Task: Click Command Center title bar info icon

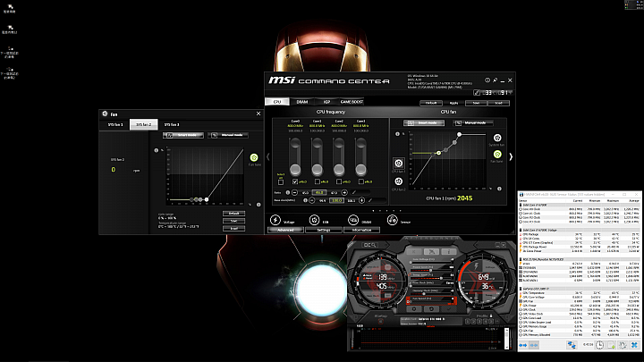Action: coord(487,80)
